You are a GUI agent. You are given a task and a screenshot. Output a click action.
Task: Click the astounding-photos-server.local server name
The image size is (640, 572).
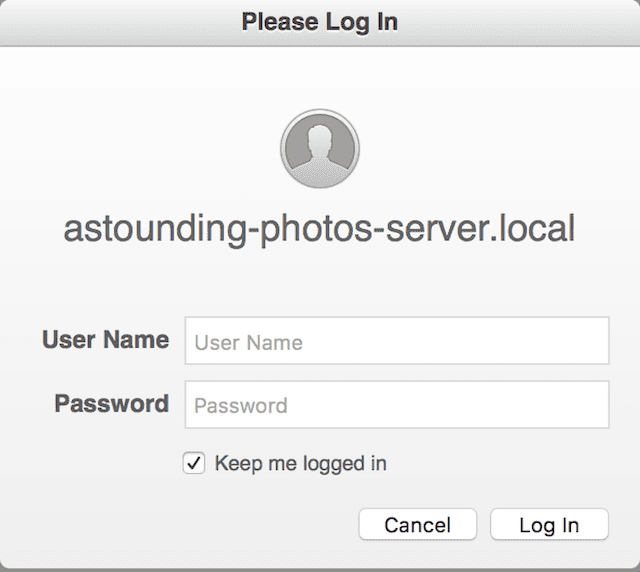click(x=320, y=229)
